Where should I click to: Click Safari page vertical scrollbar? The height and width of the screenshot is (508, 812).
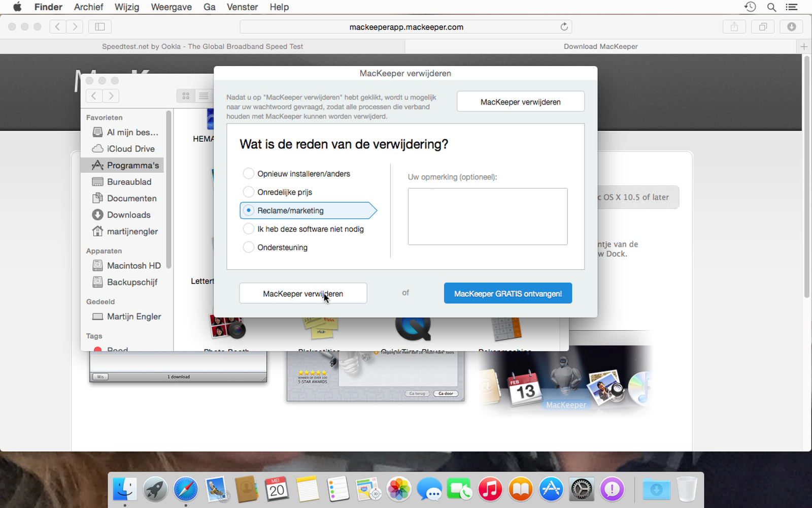806,178
